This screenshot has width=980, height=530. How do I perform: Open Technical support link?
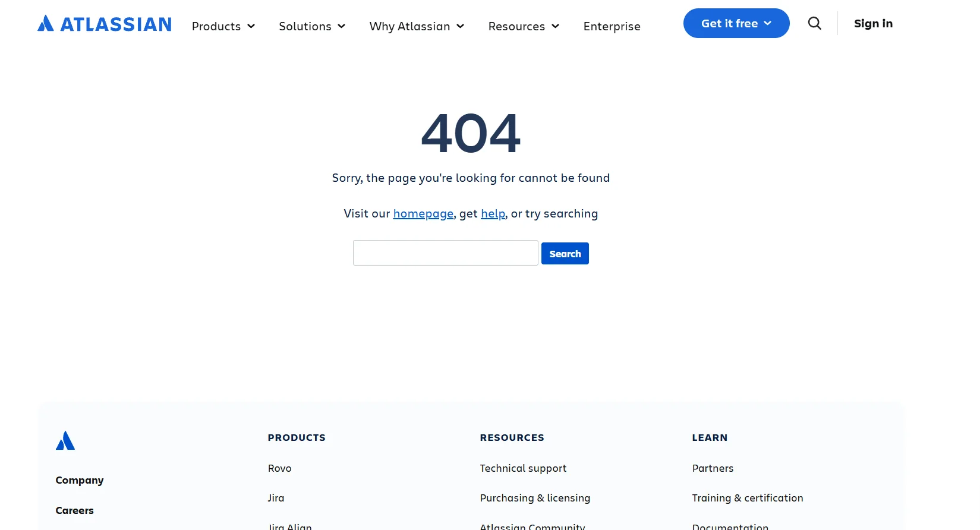point(523,468)
